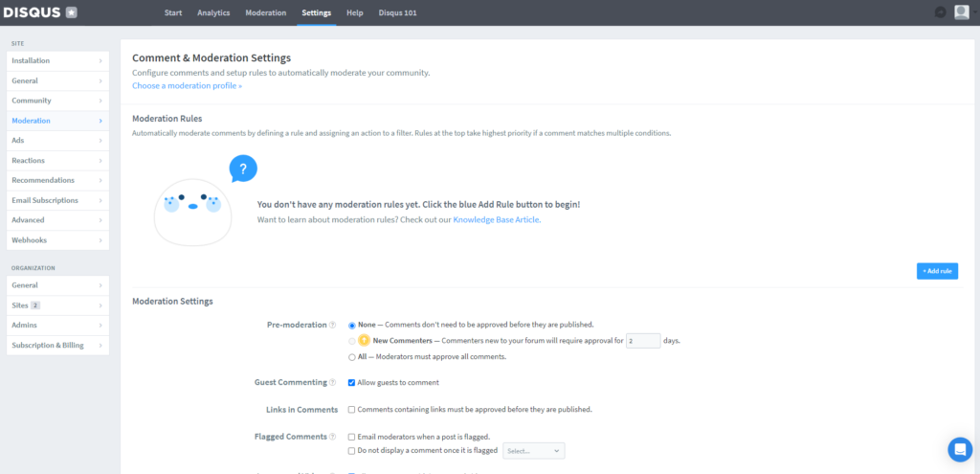This screenshot has height=474, width=980.
Task: Click the Guest Commenting help question icon
Action: pos(332,382)
